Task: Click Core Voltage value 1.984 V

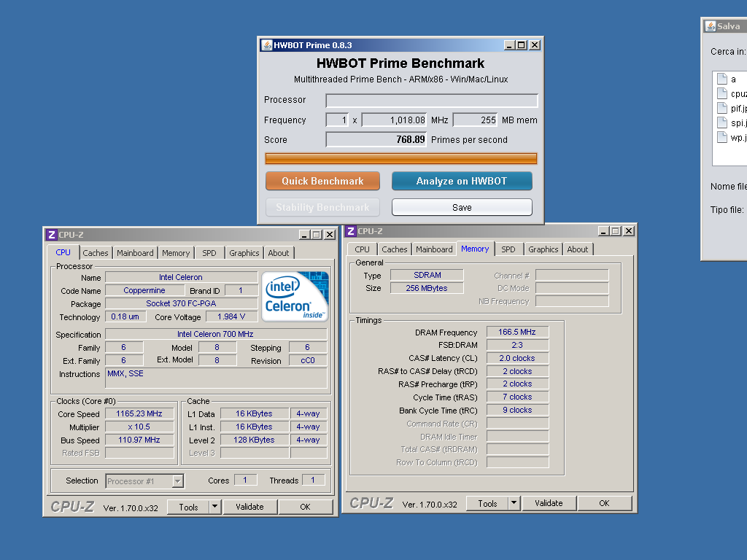Action: tap(231, 316)
